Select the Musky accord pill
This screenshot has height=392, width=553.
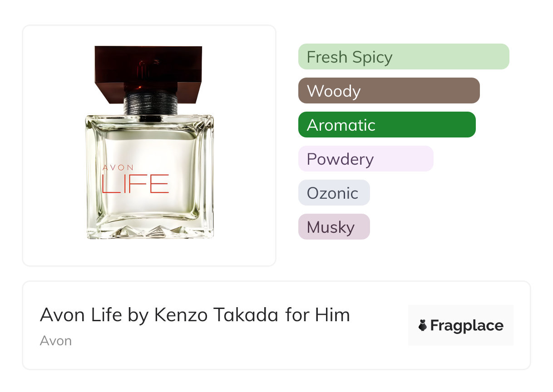pos(334,227)
